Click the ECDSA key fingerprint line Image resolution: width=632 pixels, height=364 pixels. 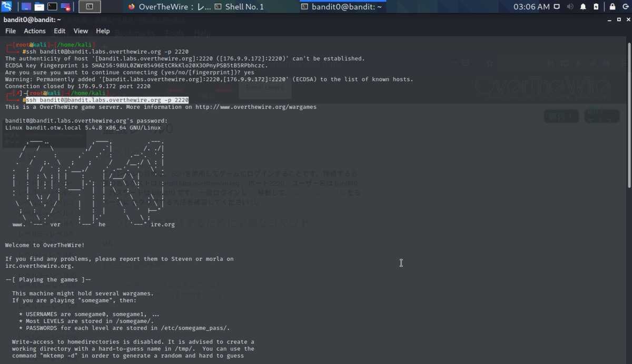pyautogui.click(x=136, y=65)
